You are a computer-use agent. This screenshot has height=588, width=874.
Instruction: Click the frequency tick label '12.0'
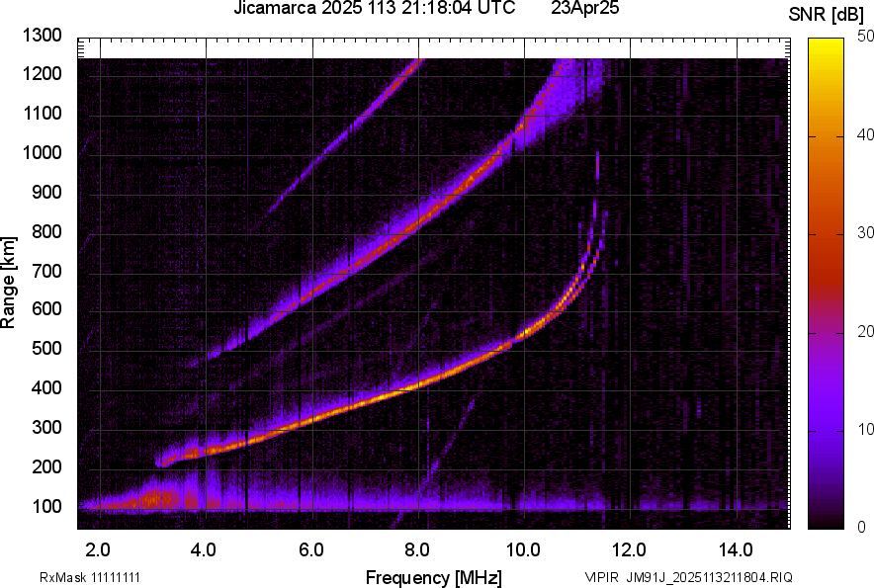629,550
